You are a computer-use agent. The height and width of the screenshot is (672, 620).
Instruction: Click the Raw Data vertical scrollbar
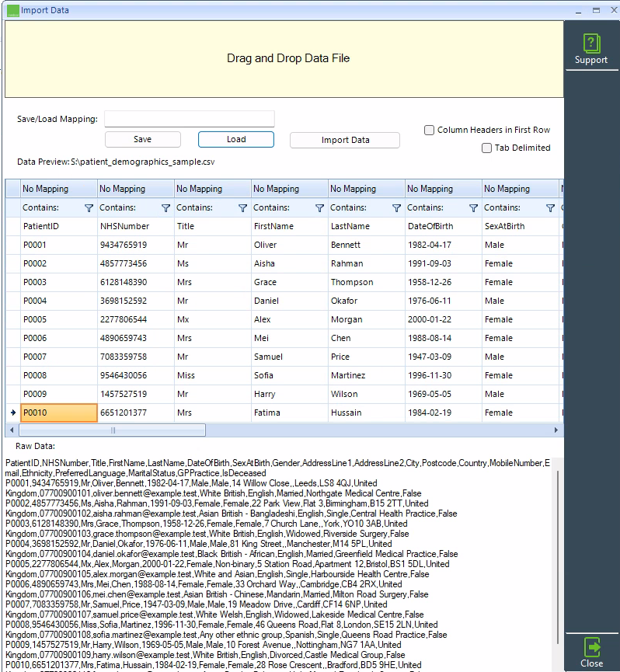(558, 557)
